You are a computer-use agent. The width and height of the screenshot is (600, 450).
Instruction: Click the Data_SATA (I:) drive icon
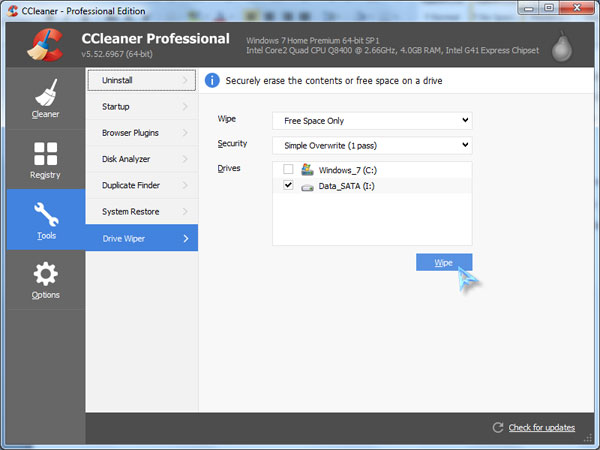point(307,188)
